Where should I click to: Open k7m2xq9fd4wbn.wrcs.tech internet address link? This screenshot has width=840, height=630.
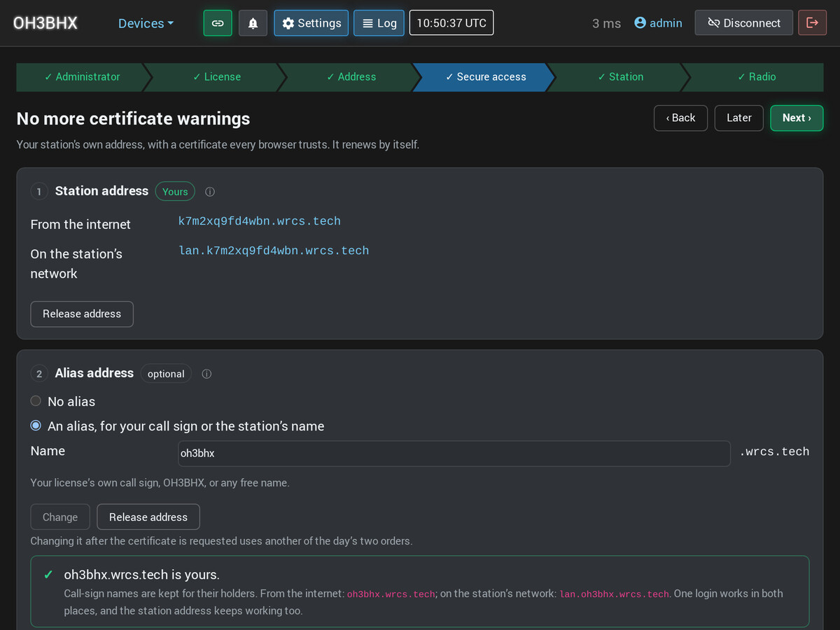pyautogui.click(x=260, y=221)
